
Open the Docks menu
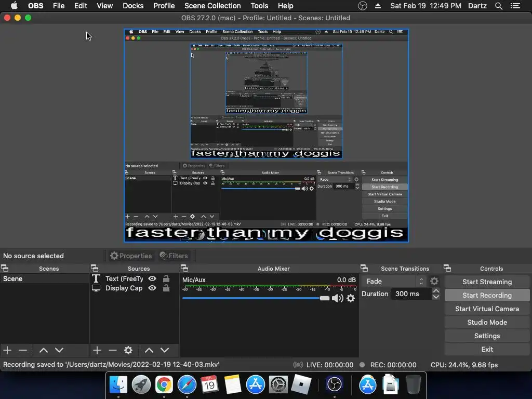pos(133,6)
